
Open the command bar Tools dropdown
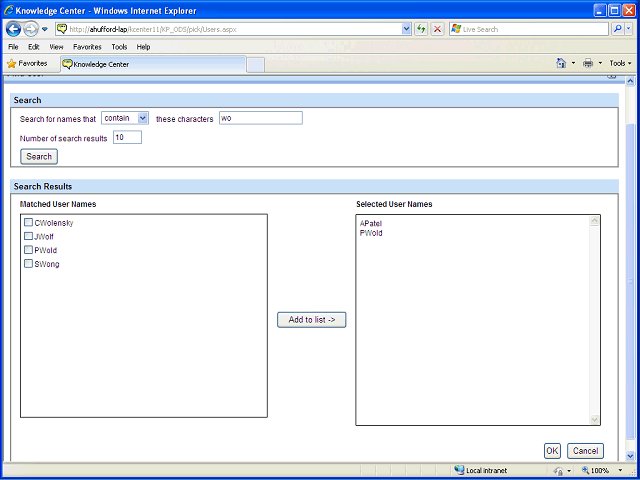(x=620, y=63)
